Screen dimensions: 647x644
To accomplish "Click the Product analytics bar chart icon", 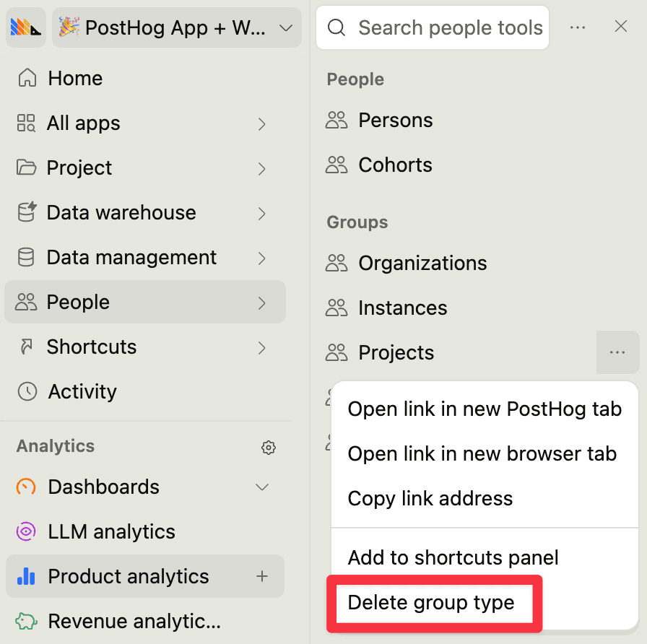I will [26, 576].
